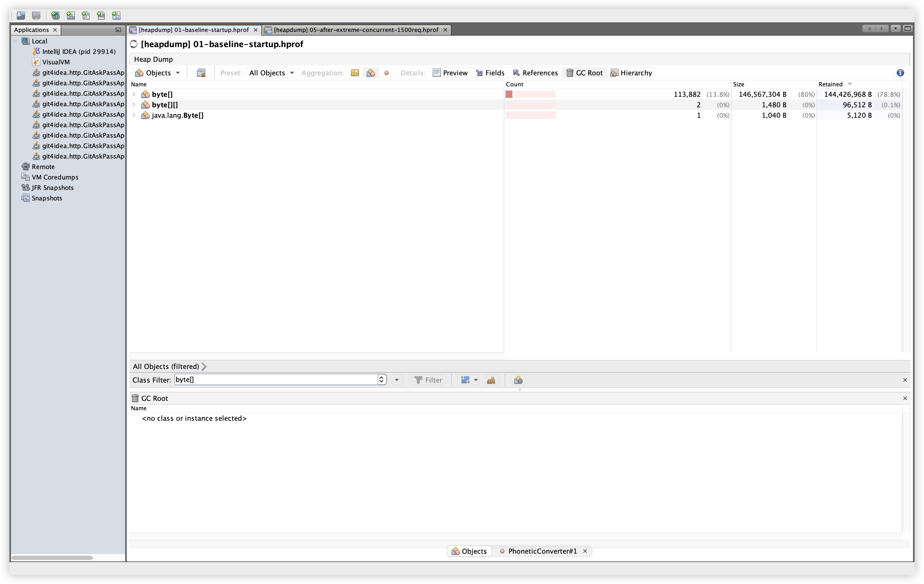Open the All Objects preset dropdown
Image resolution: width=924 pixels, height=584 pixels.
(x=271, y=73)
